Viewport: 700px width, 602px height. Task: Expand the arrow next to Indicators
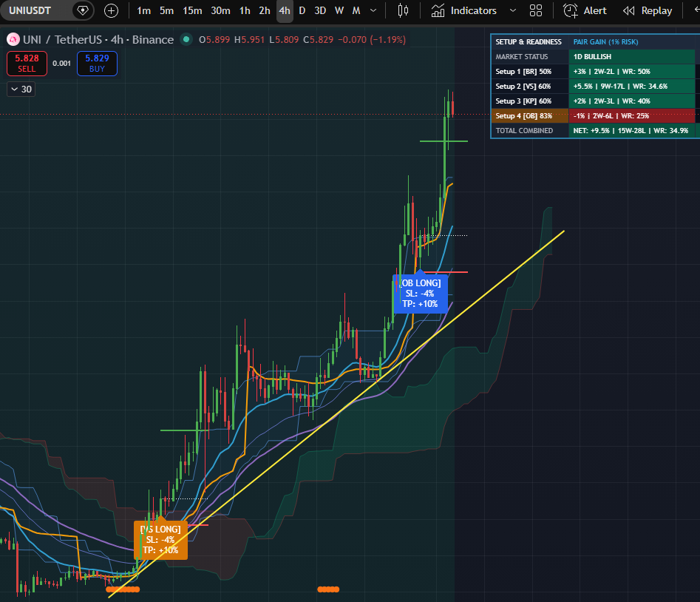pyautogui.click(x=513, y=10)
